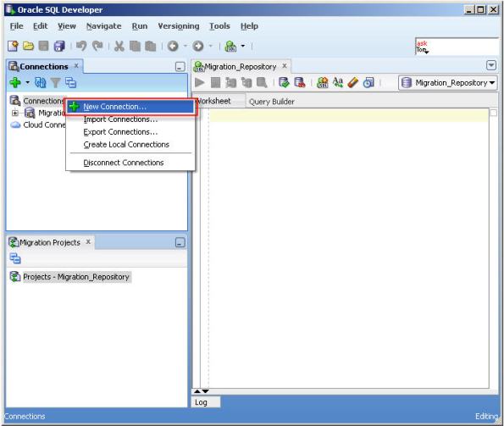Viewport: 504px width, 426px height.
Task: Open the editor tab list dropdown
Action: tap(491, 65)
